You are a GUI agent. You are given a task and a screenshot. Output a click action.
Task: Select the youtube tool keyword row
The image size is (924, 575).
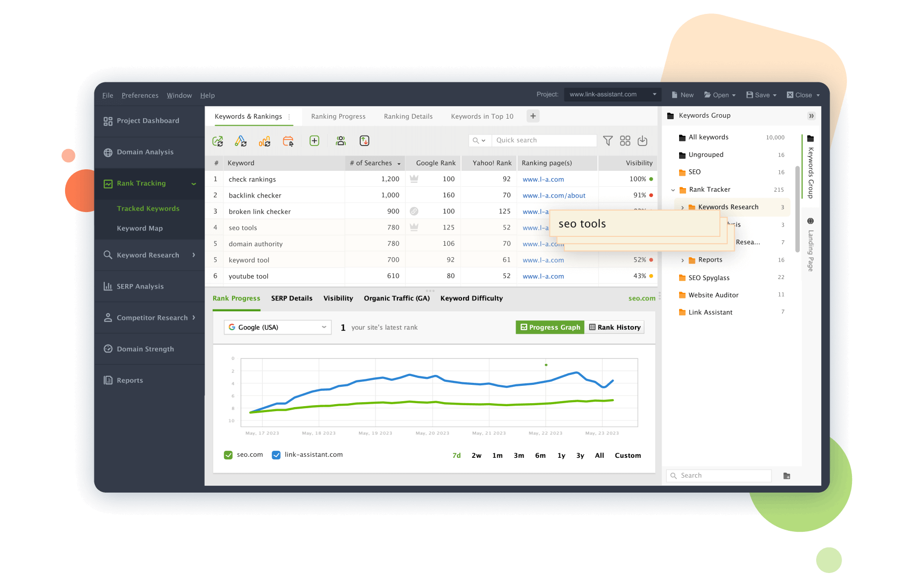(x=431, y=276)
